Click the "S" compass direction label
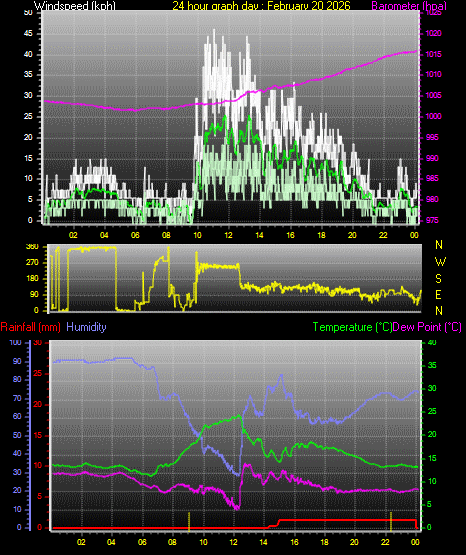This screenshot has height=555, width=466. [x=438, y=279]
